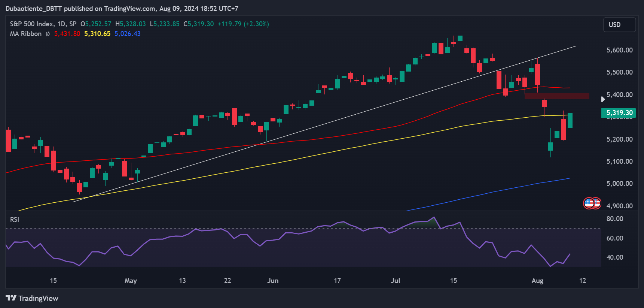Click the blue MA value 5,026.43
Viewport: 644px width, 308px height.
(x=128, y=34)
